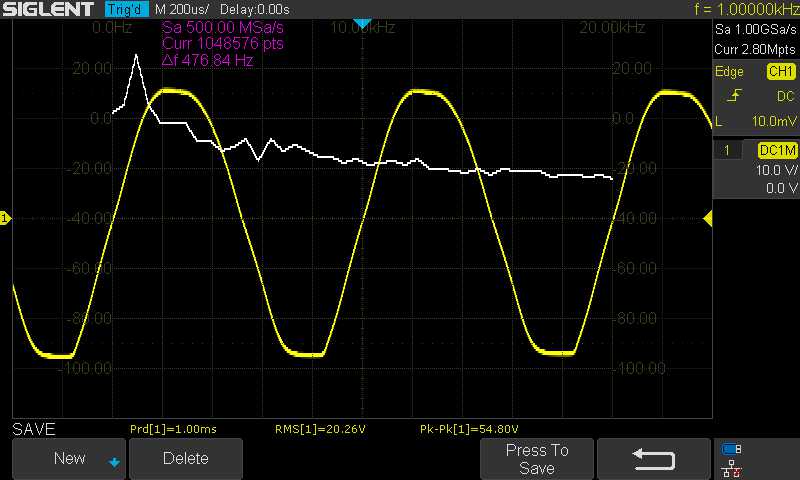Click the LAN network status icon
This screenshot has width=800, height=480.
(731, 467)
